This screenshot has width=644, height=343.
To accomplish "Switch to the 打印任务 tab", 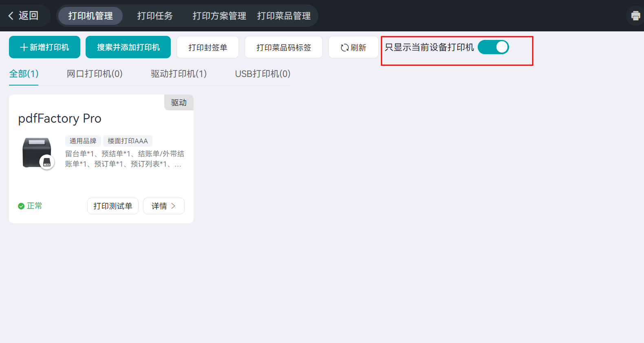I will (x=155, y=16).
